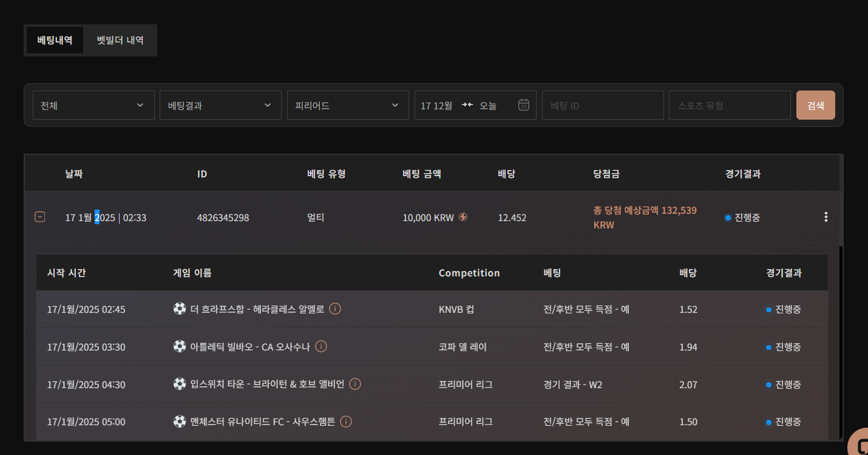Image resolution: width=868 pixels, height=455 pixels.
Task: Click info icon next to 더 흐라프스합 match
Action: pos(334,309)
